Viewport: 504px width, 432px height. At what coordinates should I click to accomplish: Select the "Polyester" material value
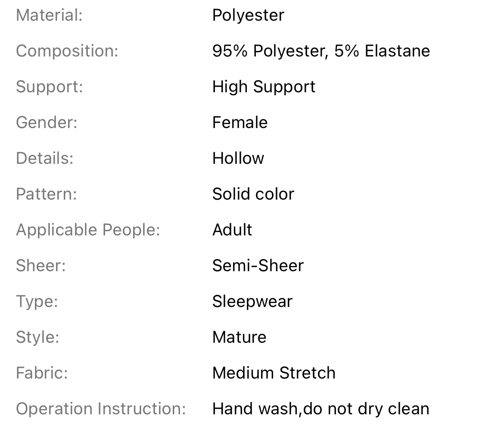point(248,16)
